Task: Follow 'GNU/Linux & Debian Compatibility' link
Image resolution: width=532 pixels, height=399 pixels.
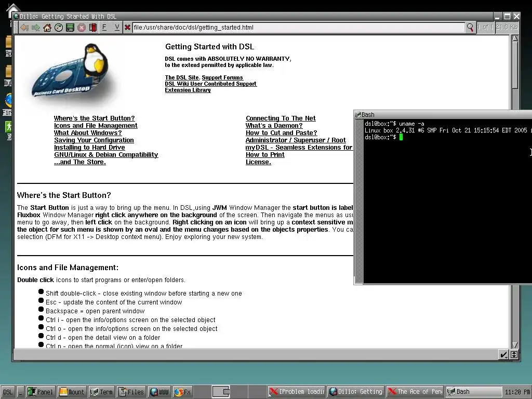Action: (x=106, y=155)
